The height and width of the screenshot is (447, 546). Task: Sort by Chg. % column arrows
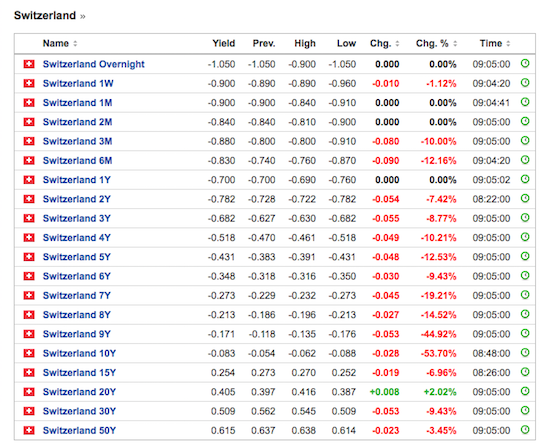[455, 44]
